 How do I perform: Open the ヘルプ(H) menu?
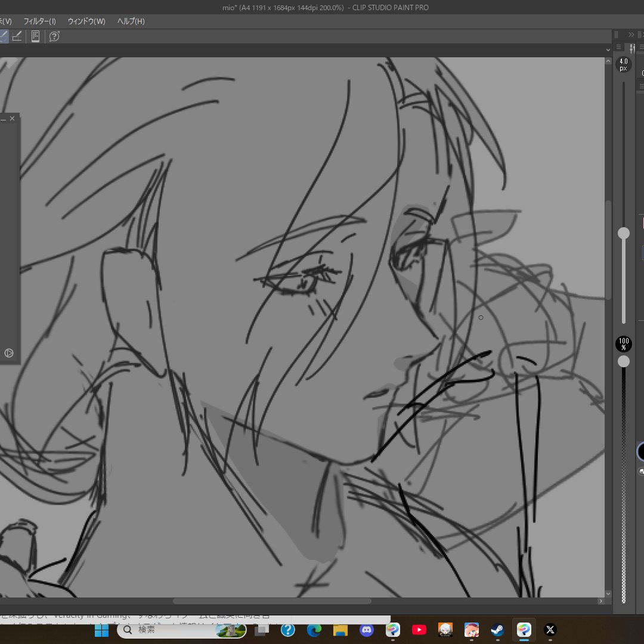131,21
